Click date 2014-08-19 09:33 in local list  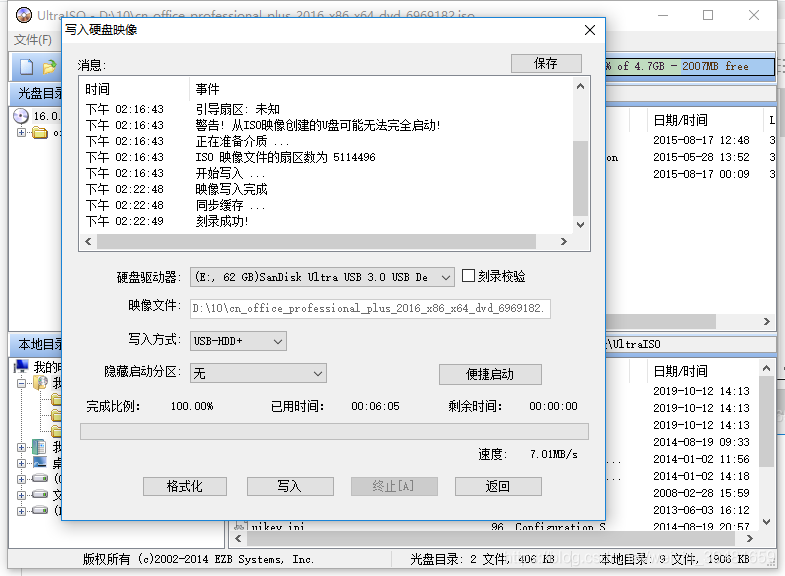click(x=701, y=442)
